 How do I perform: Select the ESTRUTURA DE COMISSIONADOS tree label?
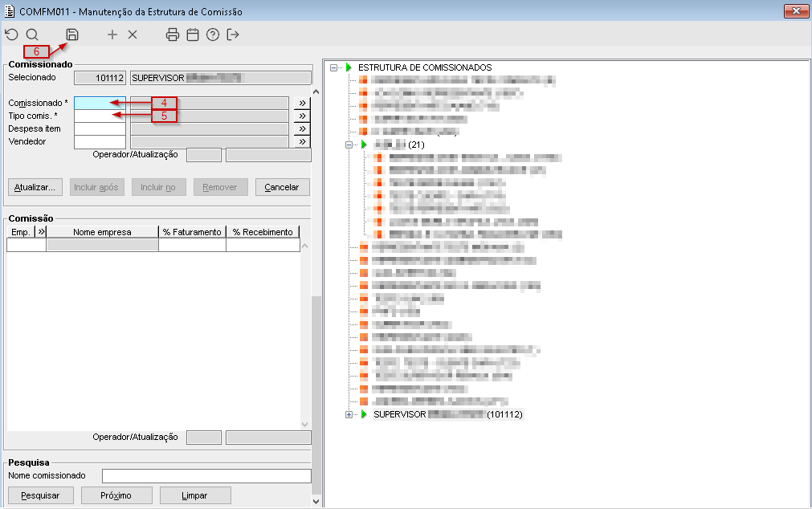(x=425, y=67)
